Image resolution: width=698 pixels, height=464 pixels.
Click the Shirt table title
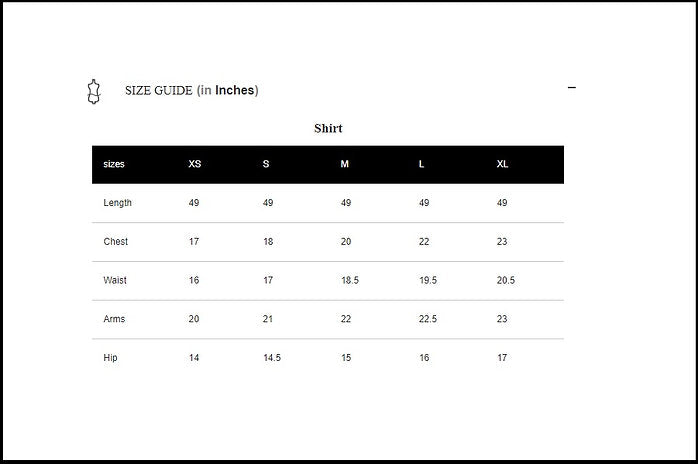pyautogui.click(x=328, y=128)
